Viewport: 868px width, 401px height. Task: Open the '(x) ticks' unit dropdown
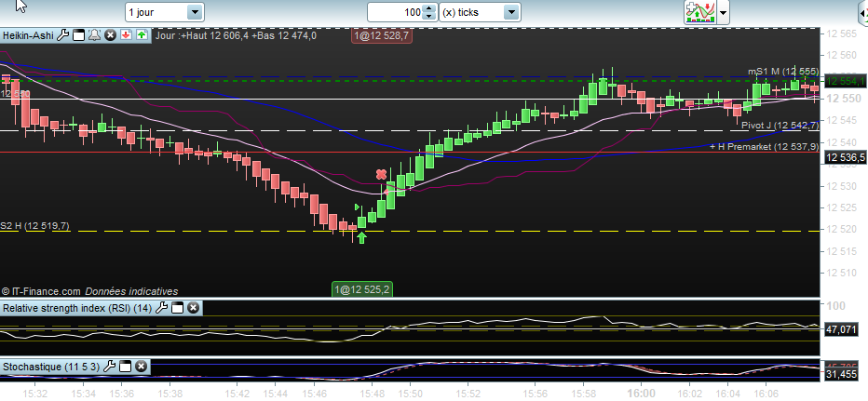tap(480, 11)
